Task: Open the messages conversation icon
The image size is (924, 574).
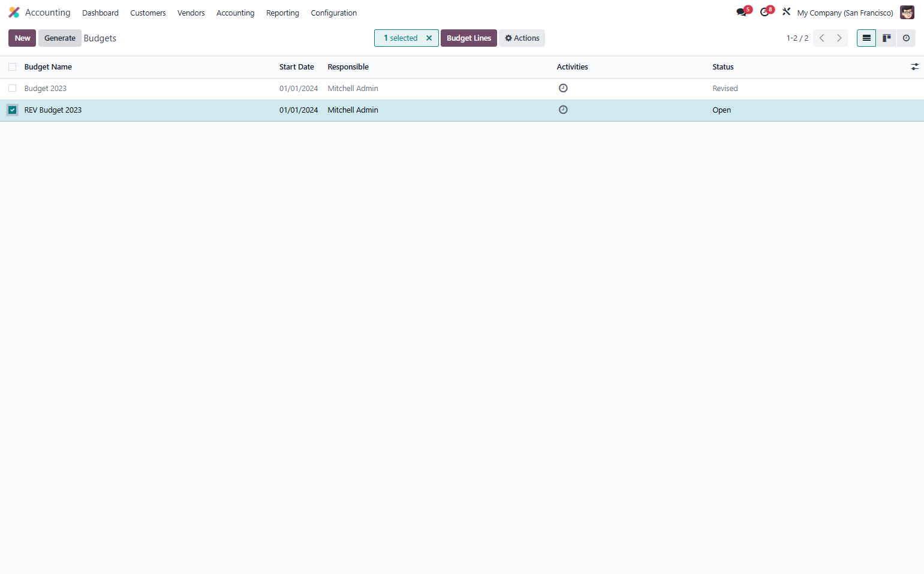Action: click(x=742, y=12)
